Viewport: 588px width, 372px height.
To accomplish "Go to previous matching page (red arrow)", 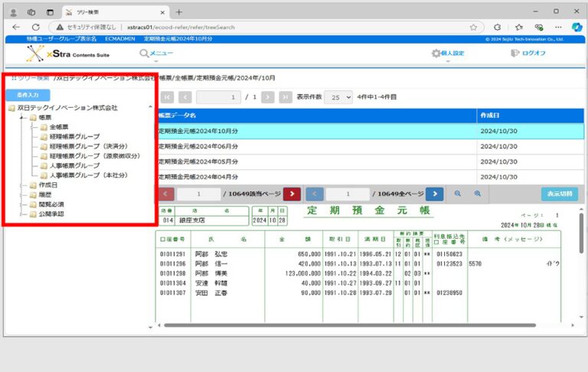I will coord(167,194).
